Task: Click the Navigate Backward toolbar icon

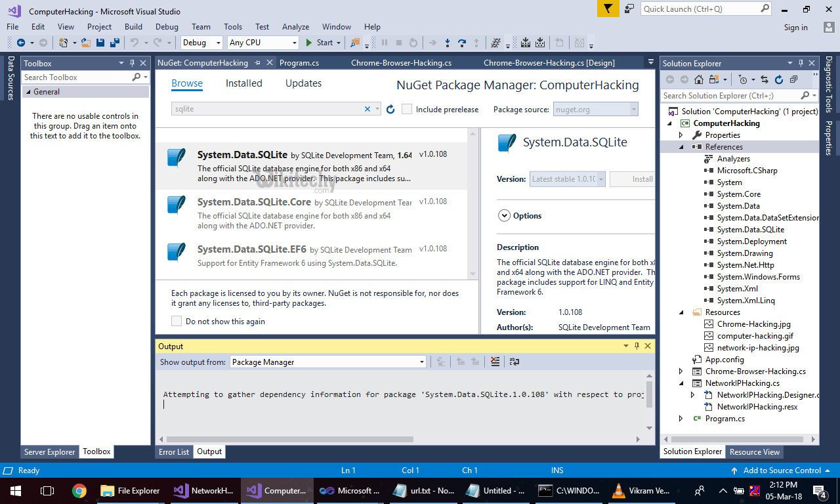Action: [20, 43]
